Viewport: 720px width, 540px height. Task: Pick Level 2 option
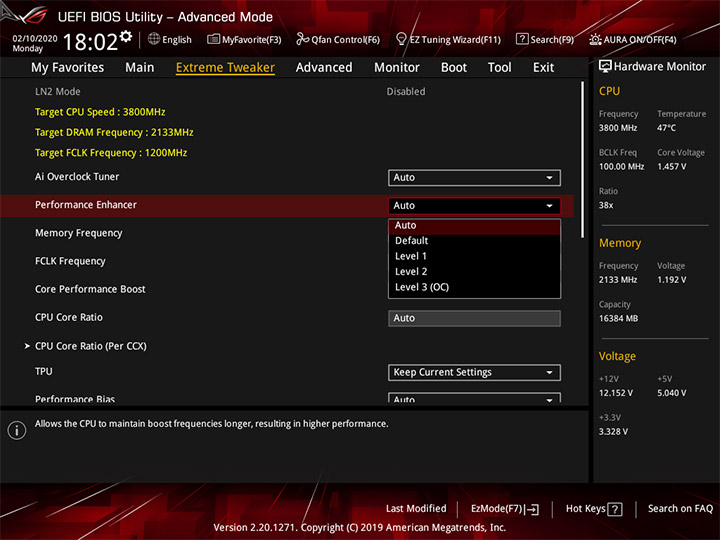[x=474, y=271]
